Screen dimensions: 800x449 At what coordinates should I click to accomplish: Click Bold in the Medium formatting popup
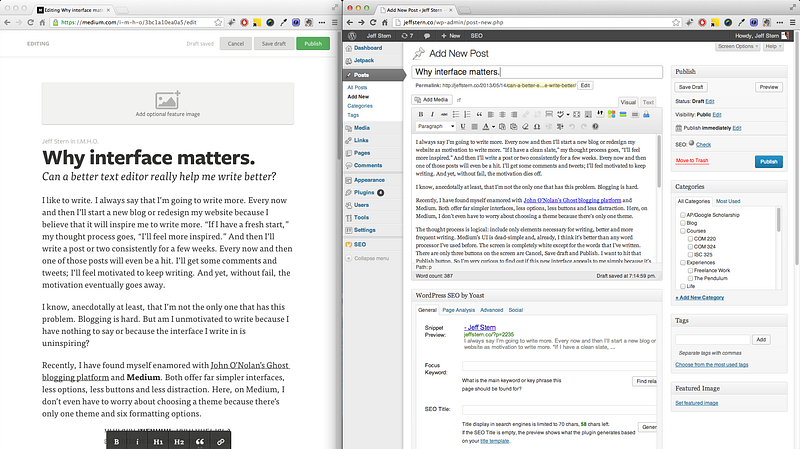(117, 440)
